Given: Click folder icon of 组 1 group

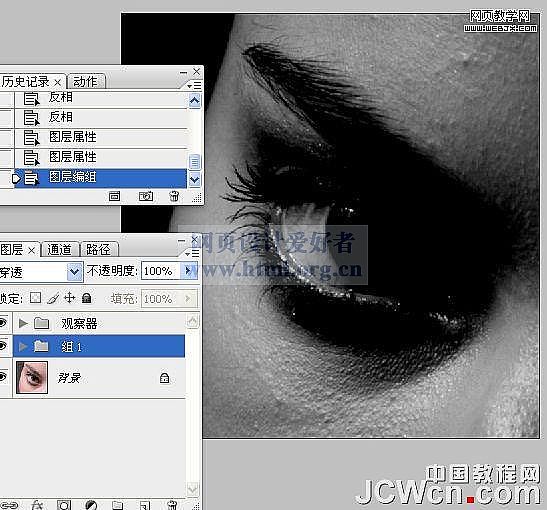Looking at the screenshot, I should 42,346.
